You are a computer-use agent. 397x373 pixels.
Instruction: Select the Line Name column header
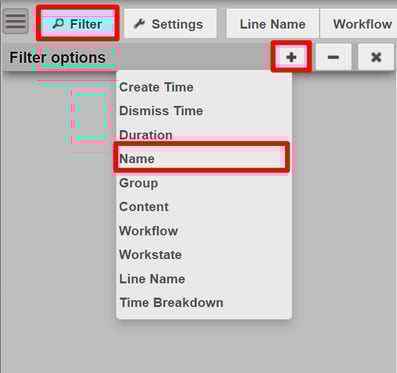click(273, 24)
